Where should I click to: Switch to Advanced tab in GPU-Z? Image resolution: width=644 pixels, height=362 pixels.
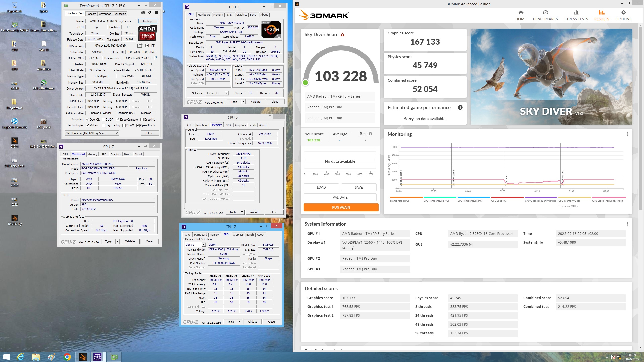click(x=105, y=14)
